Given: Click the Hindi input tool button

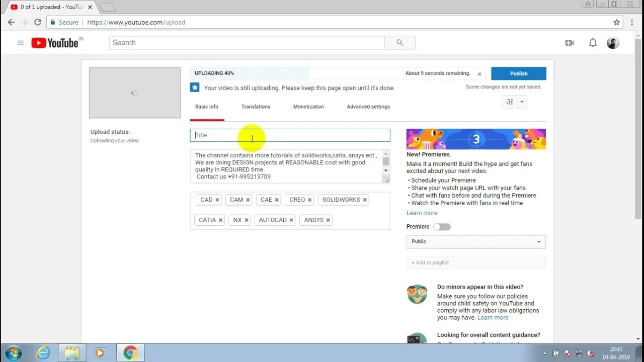Looking at the screenshot, I should pos(510,102).
